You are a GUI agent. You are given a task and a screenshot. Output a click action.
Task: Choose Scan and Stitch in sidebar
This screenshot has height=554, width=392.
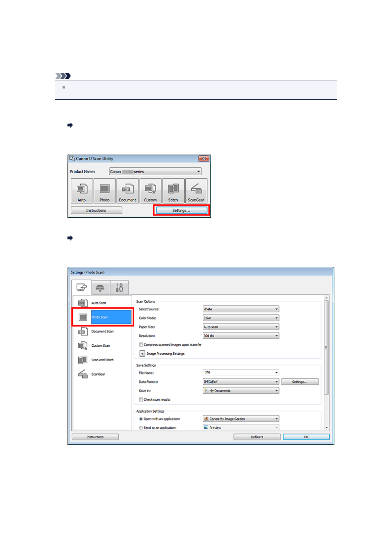[x=102, y=360]
